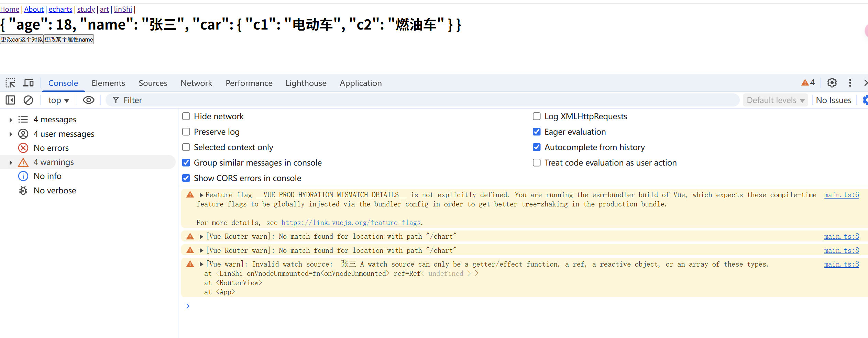Open the echarts navigation link
The width and height of the screenshot is (868, 338).
pos(60,9)
